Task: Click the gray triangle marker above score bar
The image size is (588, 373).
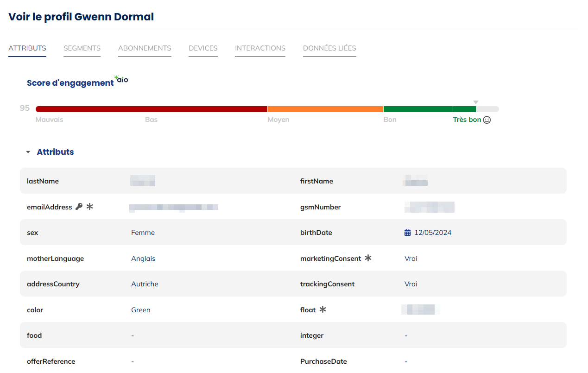Action: [475, 102]
